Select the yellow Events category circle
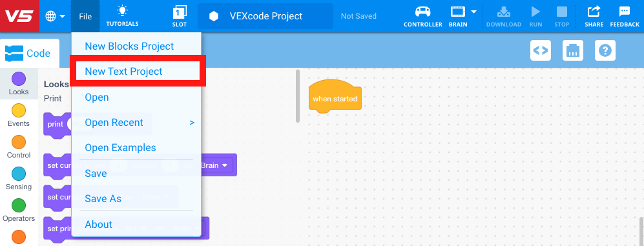This screenshot has width=644, height=246. click(19, 110)
